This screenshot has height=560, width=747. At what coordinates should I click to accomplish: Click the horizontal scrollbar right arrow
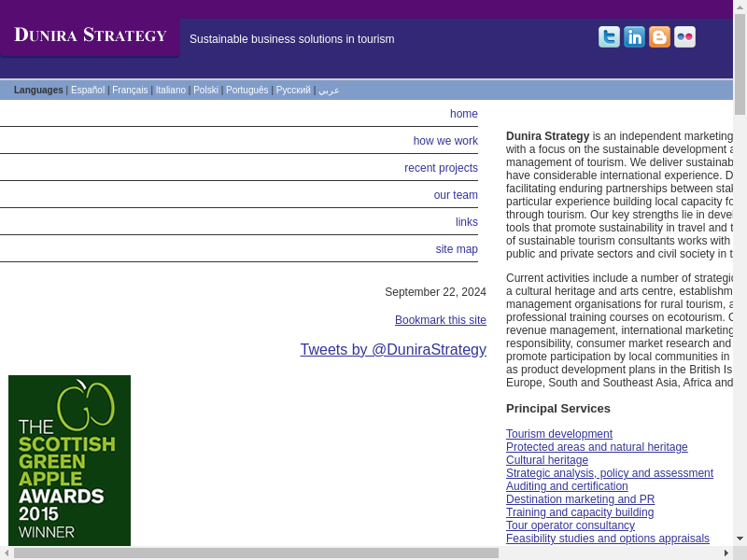726,553
